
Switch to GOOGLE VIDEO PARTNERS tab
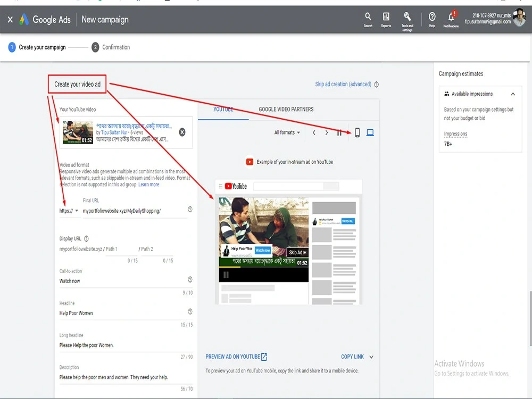[x=286, y=109]
